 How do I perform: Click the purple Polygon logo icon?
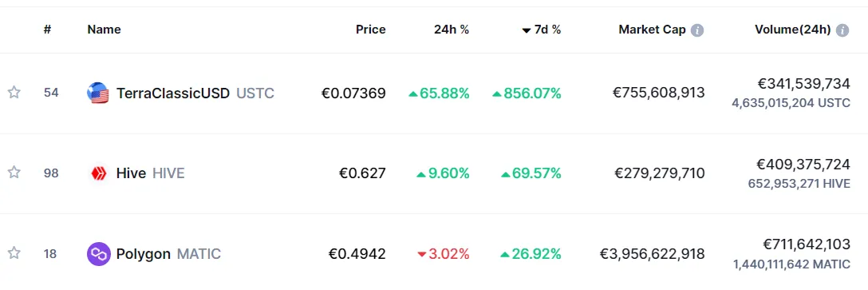pyautogui.click(x=99, y=254)
